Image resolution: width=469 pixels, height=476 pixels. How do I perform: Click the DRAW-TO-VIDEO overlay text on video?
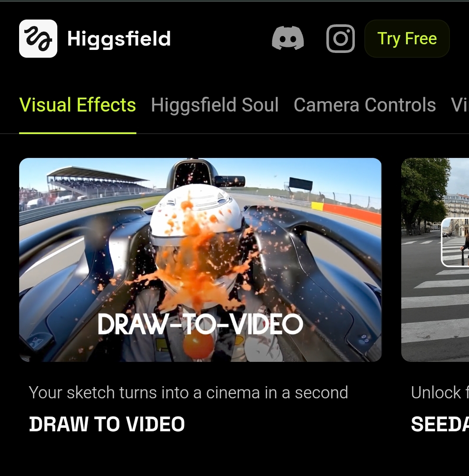[200, 324]
